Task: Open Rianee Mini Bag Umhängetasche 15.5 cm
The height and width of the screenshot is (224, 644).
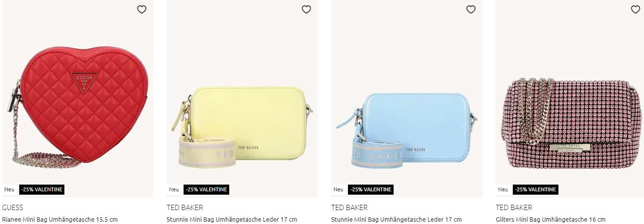Action: coord(60,220)
